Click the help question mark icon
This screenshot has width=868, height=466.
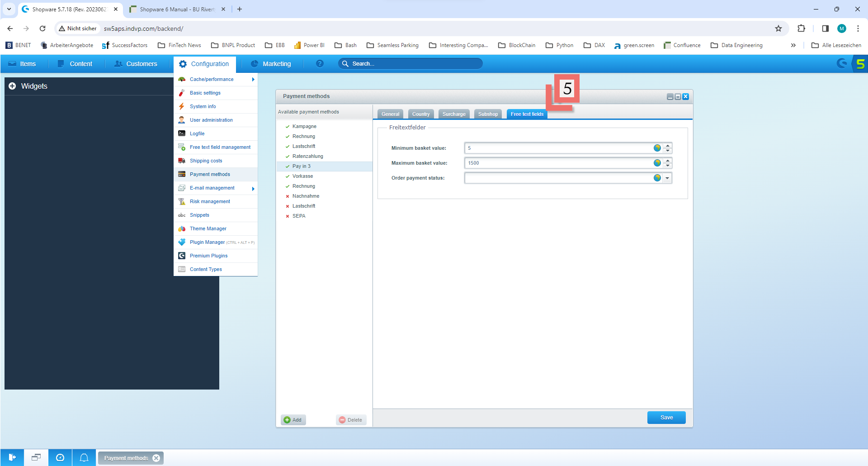[x=320, y=64]
